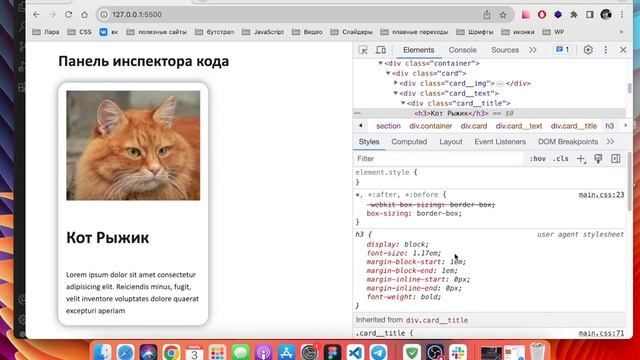Open the issues counter badge
Image resolution: width=640 pixels, height=360 pixels.
[563, 49]
